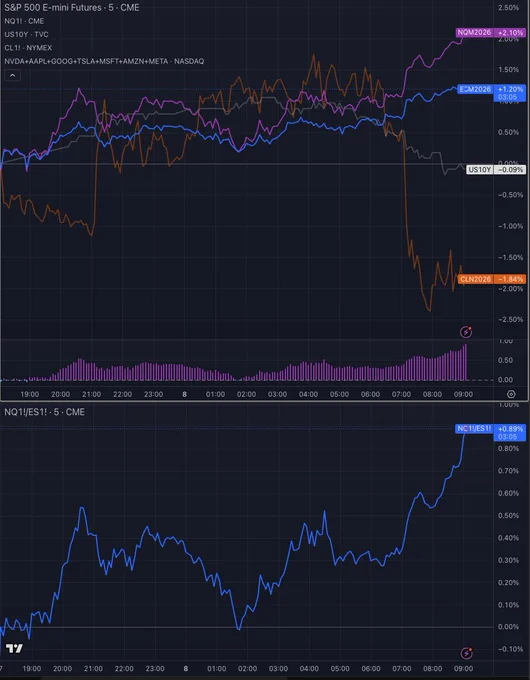
Task: Open time axis settings gear icon
Action: [511, 394]
